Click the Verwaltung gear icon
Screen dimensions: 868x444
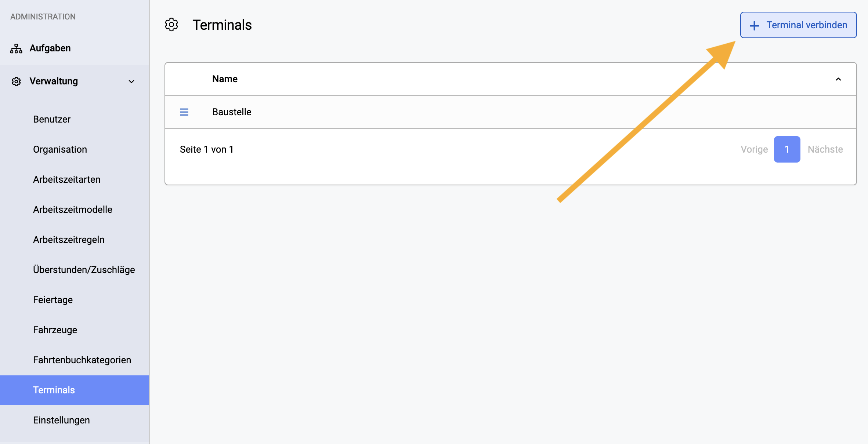[x=16, y=81]
